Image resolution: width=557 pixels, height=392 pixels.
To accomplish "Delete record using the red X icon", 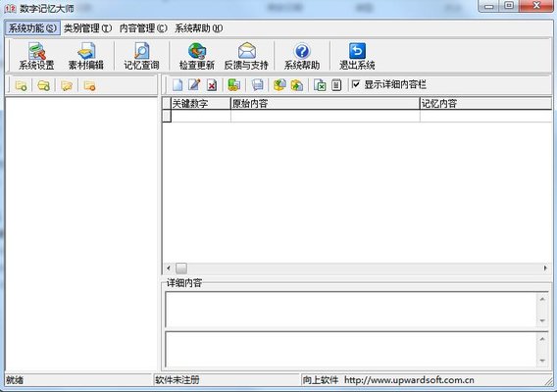I will pos(212,85).
